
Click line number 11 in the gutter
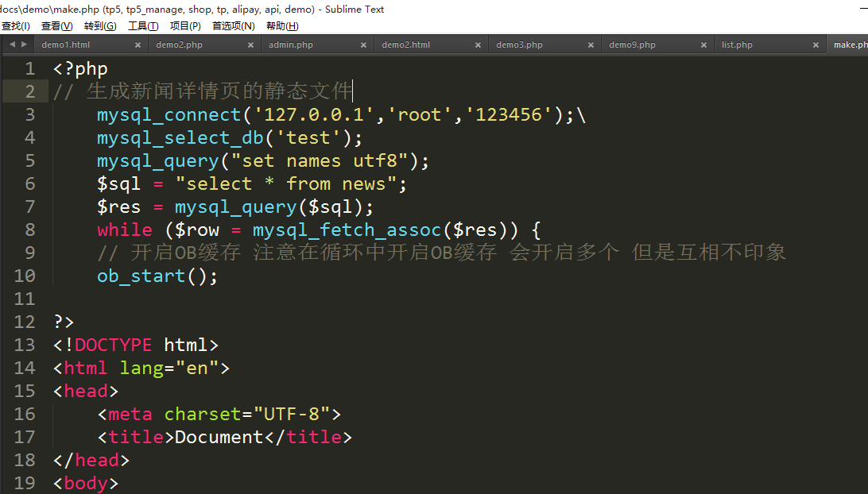coord(25,299)
